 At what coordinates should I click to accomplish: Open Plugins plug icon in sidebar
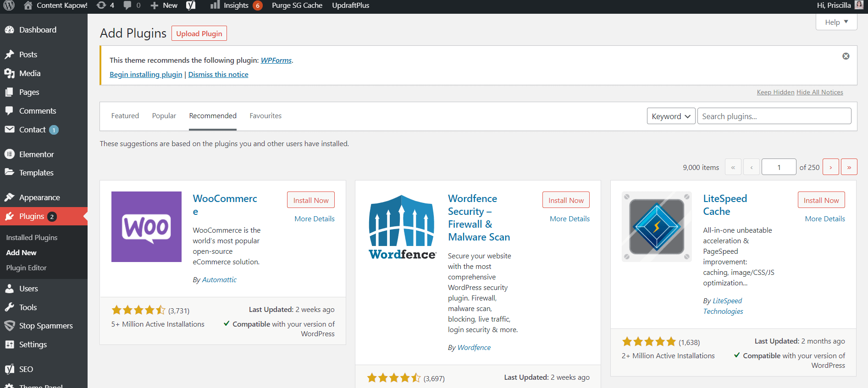[x=9, y=216]
